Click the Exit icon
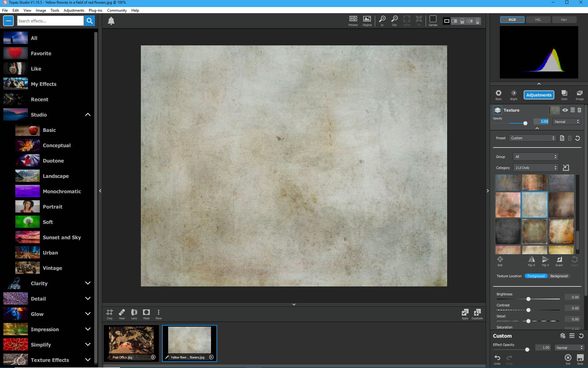Screen dimensions: 588x368 click(x=568, y=359)
